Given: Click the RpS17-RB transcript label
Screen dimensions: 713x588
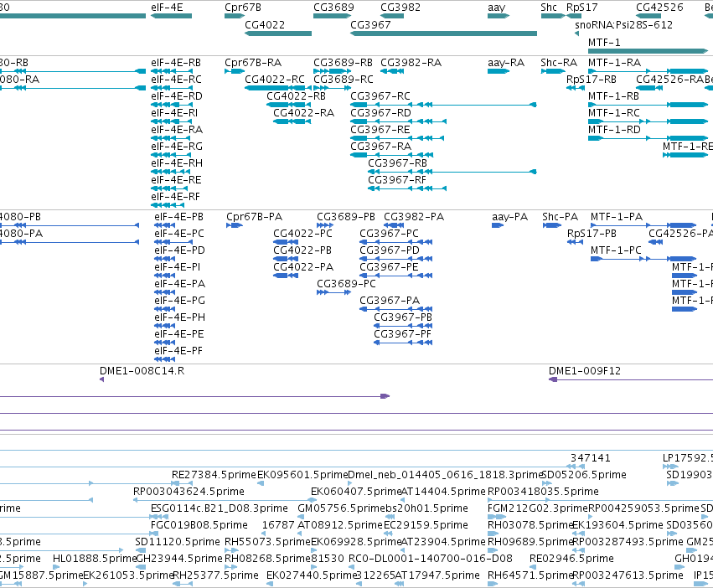Looking at the screenshot, I should pyautogui.click(x=592, y=79).
